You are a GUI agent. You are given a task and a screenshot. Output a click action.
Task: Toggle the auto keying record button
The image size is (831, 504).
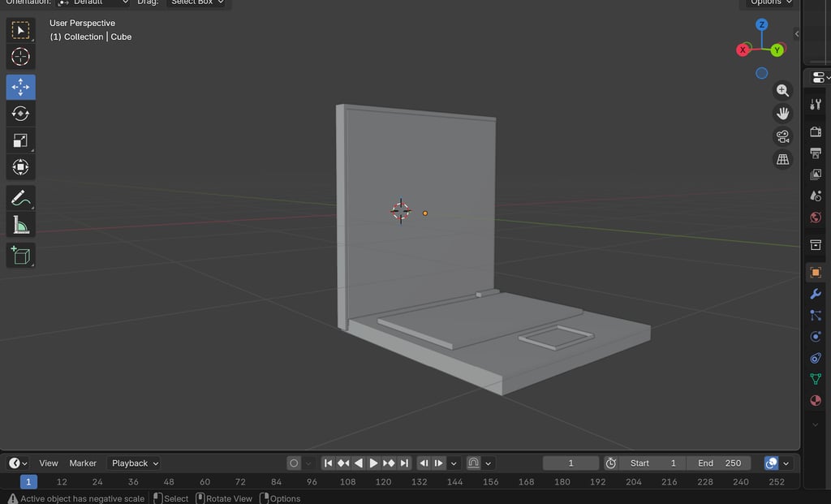tap(294, 463)
